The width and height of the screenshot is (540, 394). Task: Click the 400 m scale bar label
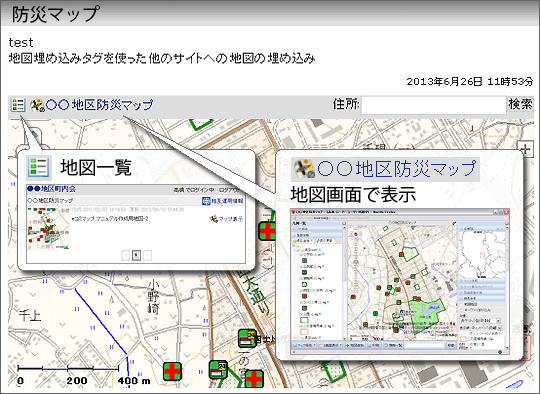coord(134,381)
